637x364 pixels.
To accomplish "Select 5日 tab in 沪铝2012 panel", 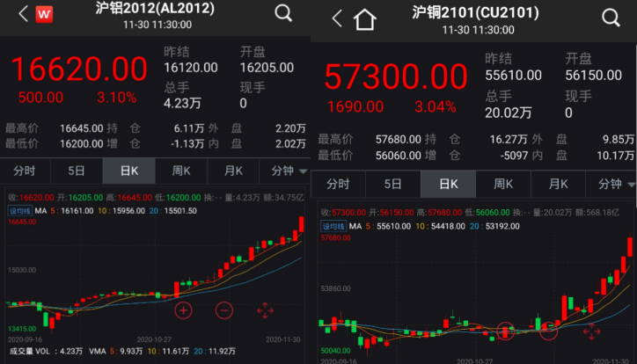I will 77,171.
